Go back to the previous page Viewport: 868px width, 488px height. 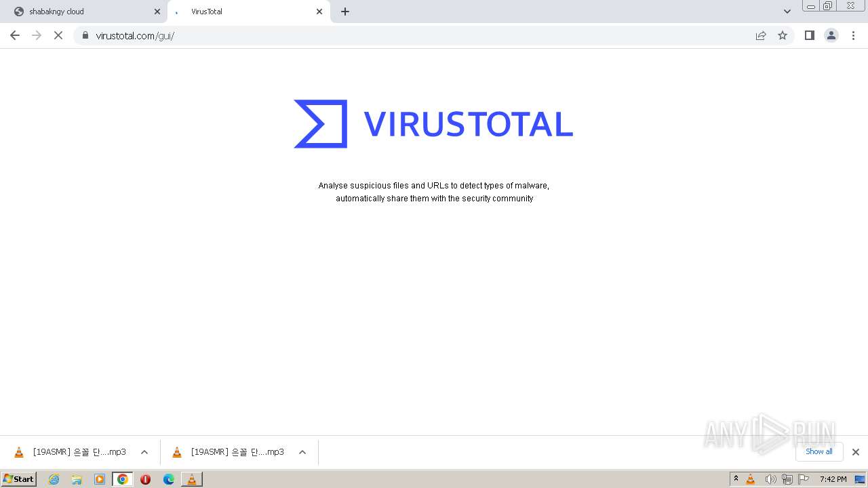15,35
